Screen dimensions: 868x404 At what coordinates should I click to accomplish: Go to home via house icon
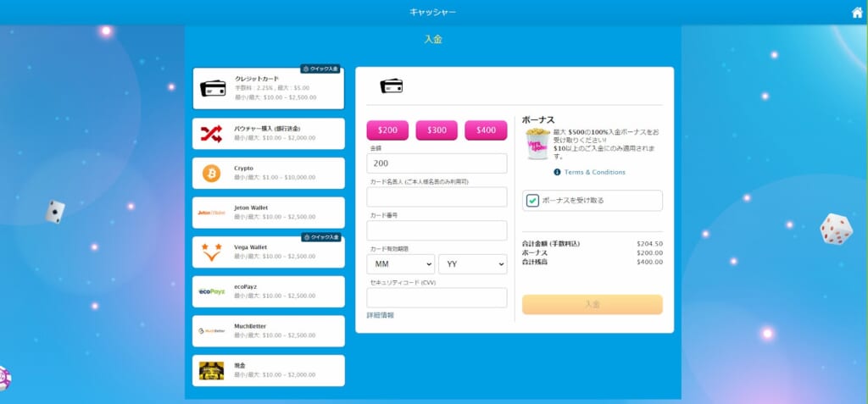pos(857,13)
